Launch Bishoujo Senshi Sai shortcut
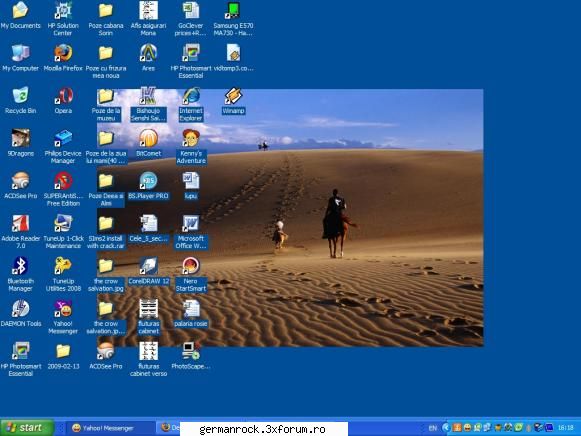This screenshot has width=581, height=436. point(148,96)
